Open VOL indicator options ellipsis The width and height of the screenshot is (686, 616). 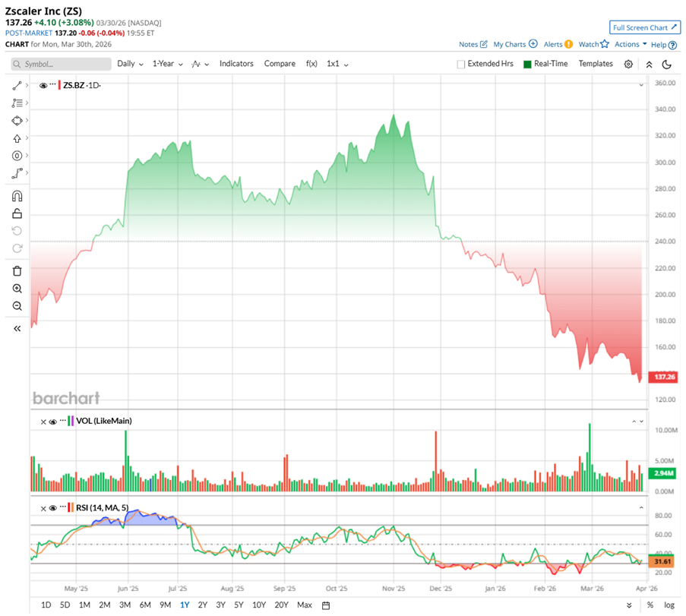click(62, 419)
